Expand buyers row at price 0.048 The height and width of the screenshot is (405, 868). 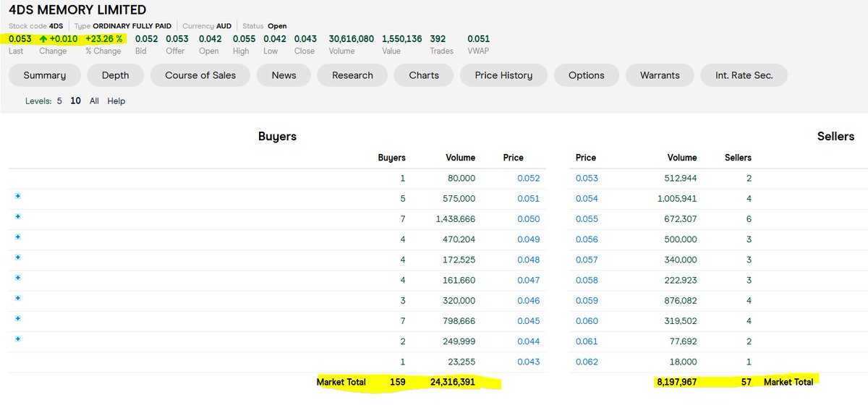(x=18, y=257)
